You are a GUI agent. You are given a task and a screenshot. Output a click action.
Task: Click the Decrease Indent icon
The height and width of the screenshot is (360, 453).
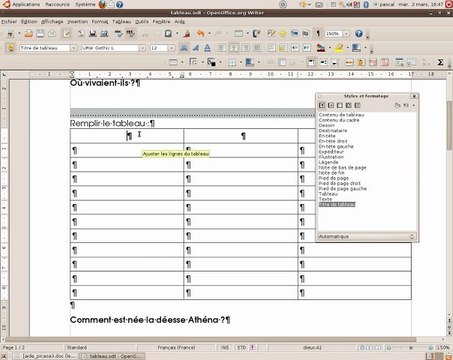click(x=295, y=48)
